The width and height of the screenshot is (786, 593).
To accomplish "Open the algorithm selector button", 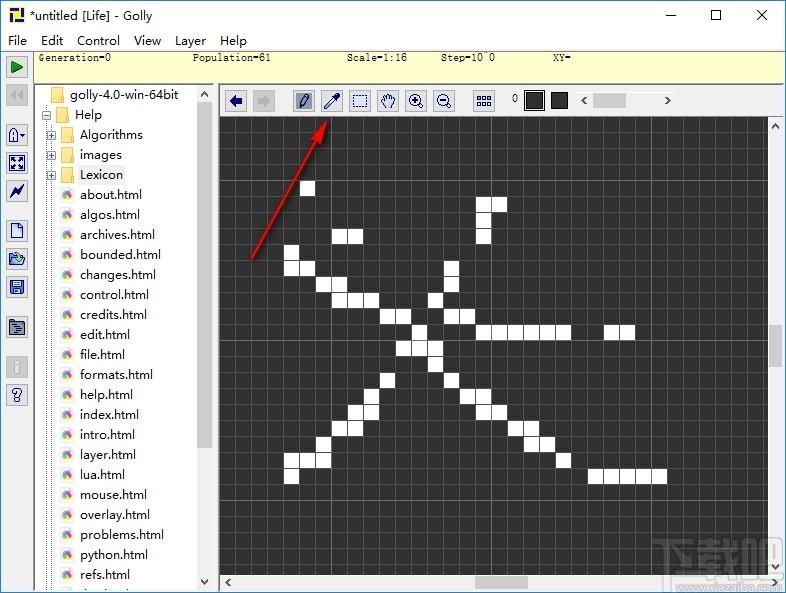I will coord(17,135).
